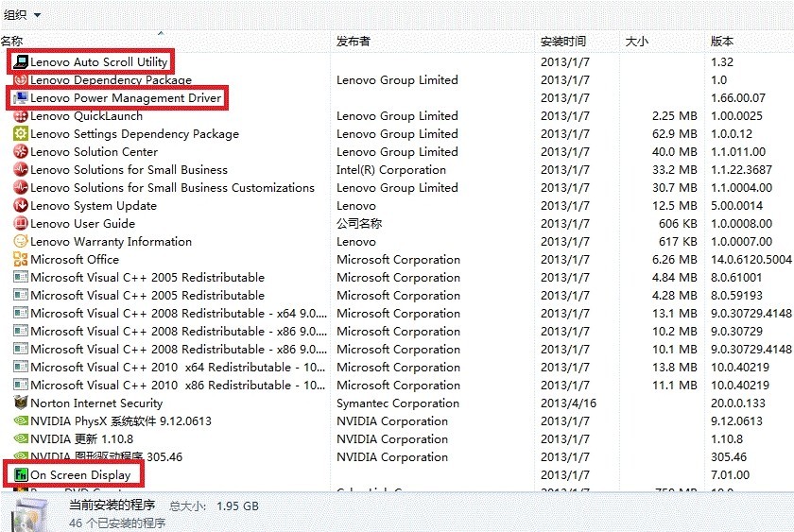Sort list by 安装时间 column header
Screen dimensions: 794x532
pos(562,41)
